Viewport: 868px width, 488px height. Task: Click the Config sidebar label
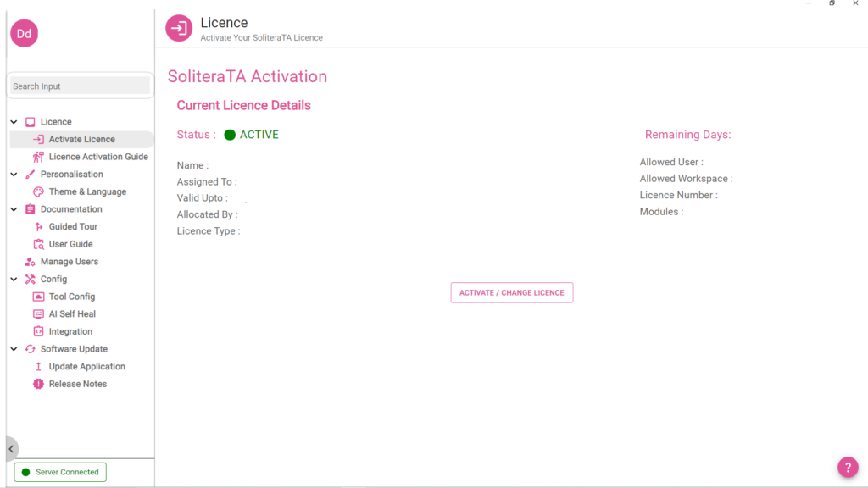[53, 280]
